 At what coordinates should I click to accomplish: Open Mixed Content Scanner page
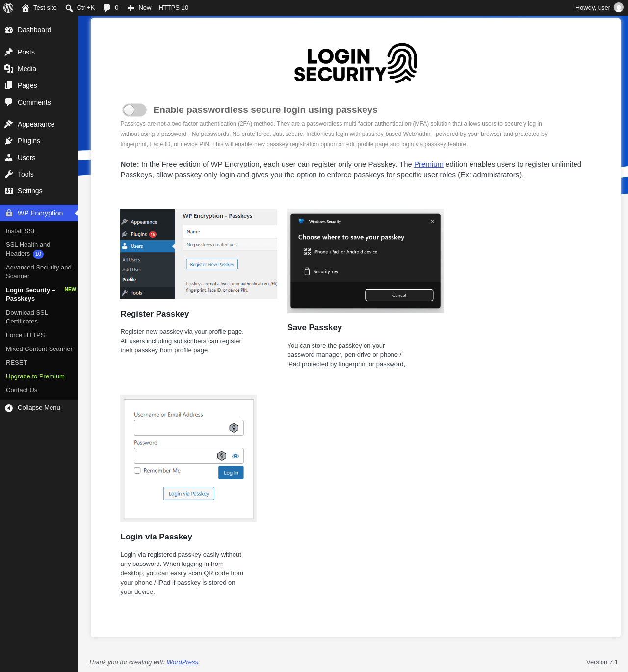[x=39, y=349]
